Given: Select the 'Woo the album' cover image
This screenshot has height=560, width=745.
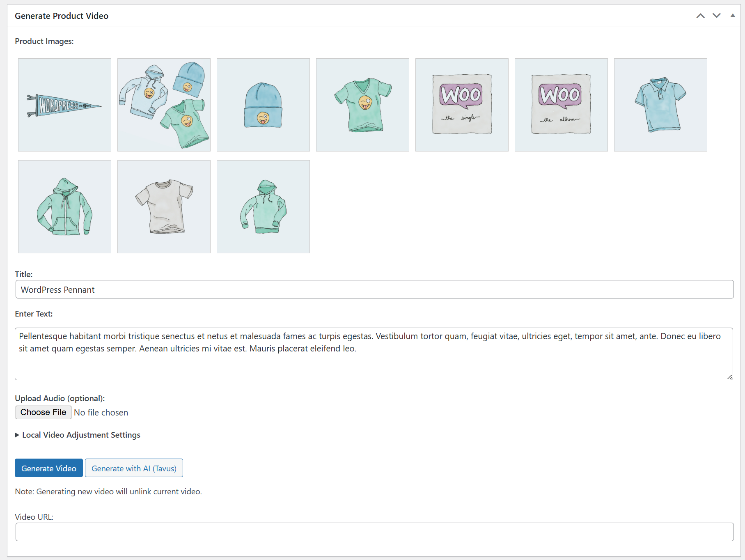Looking at the screenshot, I should tap(561, 105).
